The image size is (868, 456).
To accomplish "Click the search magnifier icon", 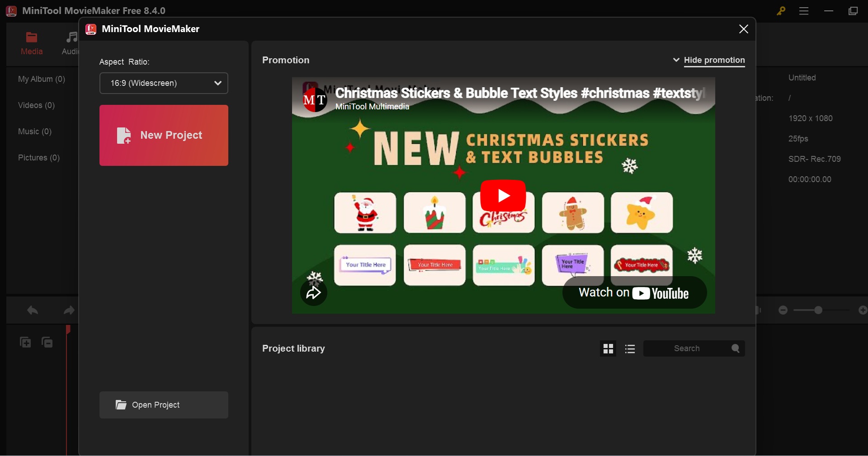I will tap(736, 349).
